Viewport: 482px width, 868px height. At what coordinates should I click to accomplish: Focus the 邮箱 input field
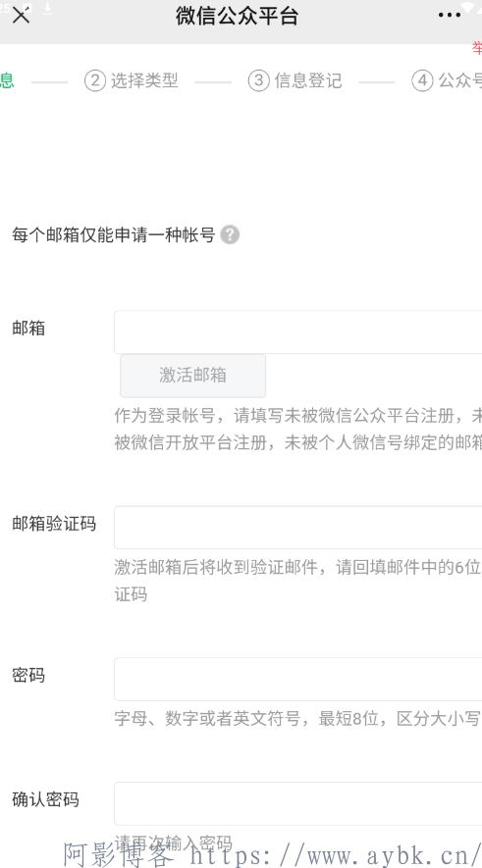tap(298, 332)
